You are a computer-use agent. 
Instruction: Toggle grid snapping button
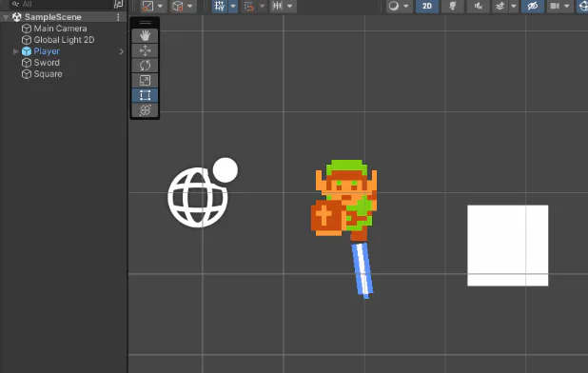point(220,6)
